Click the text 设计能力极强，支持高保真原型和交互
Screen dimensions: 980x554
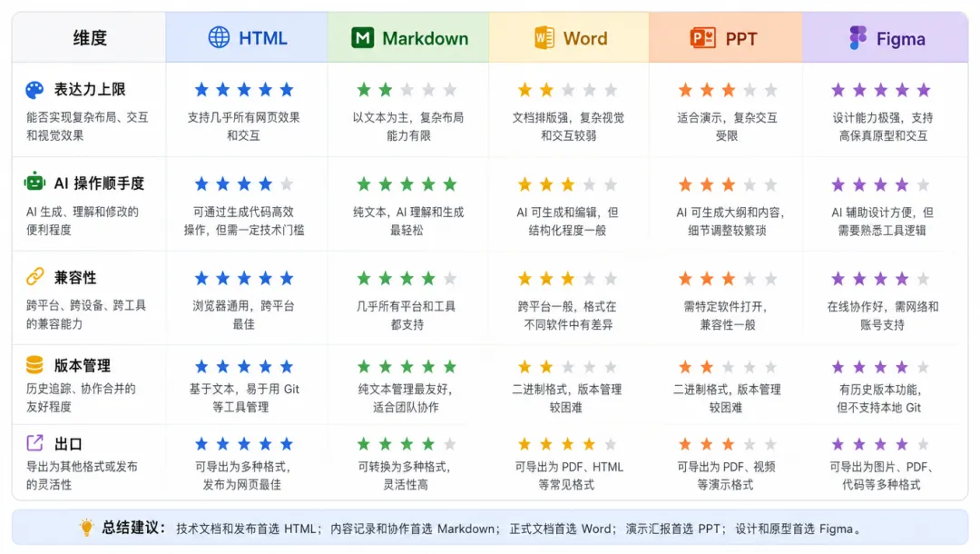click(883, 126)
